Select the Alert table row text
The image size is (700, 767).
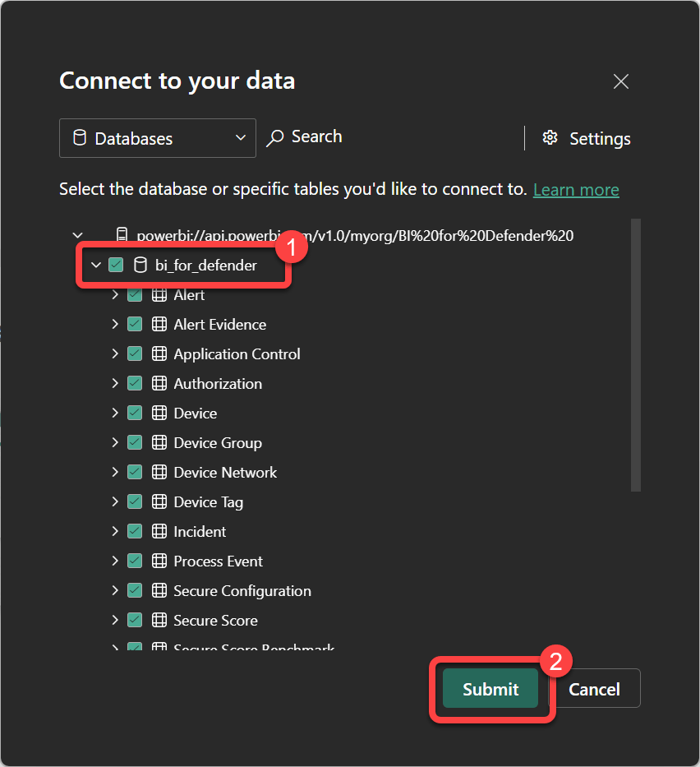[x=189, y=295]
